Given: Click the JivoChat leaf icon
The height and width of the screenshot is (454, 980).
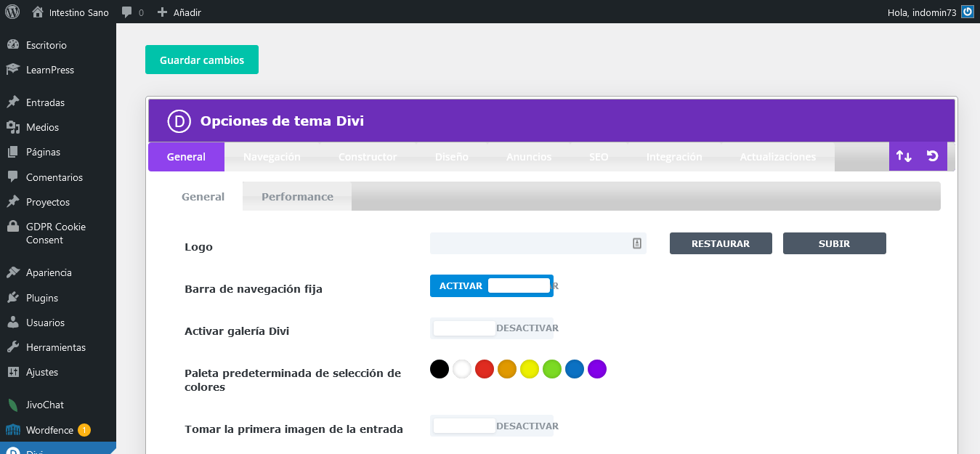Looking at the screenshot, I should [x=13, y=405].
